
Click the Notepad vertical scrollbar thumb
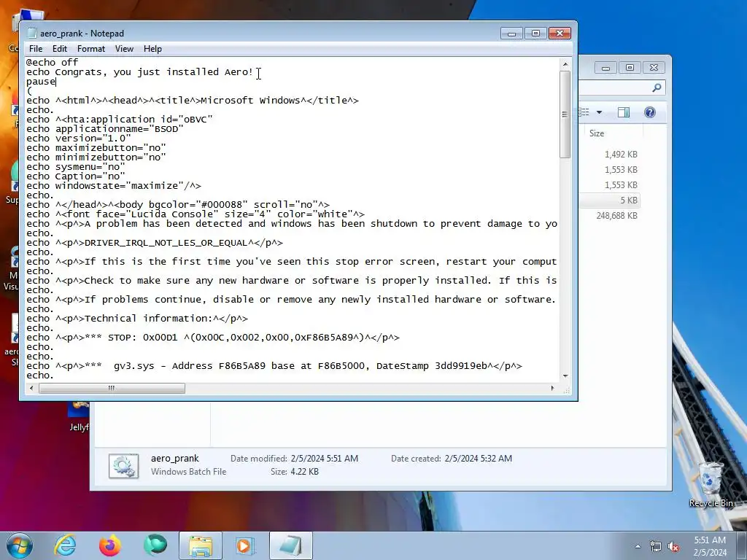pyautogui.click(x=565, y=114)
